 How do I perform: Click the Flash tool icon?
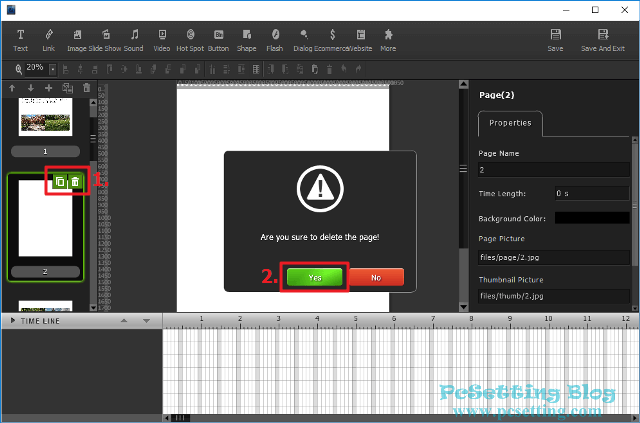(x=274, y=39)
